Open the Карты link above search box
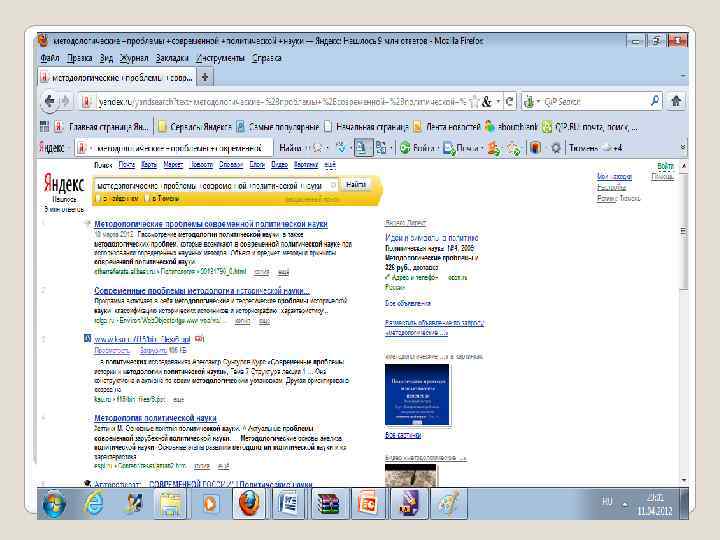This screenshot has height=540, width=720. pyautogui.click(x=149, y=164)
